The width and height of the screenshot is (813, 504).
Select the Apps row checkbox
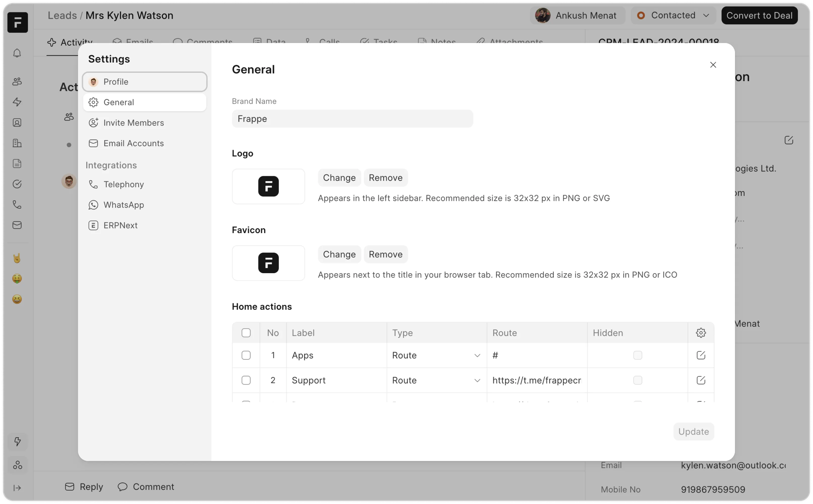[x=246, y=355]
